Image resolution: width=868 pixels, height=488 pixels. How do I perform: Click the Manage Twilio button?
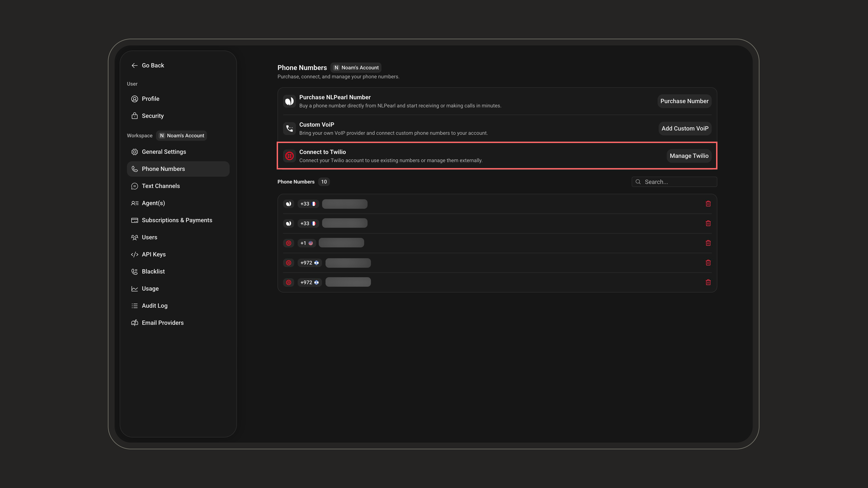(689, 156)
